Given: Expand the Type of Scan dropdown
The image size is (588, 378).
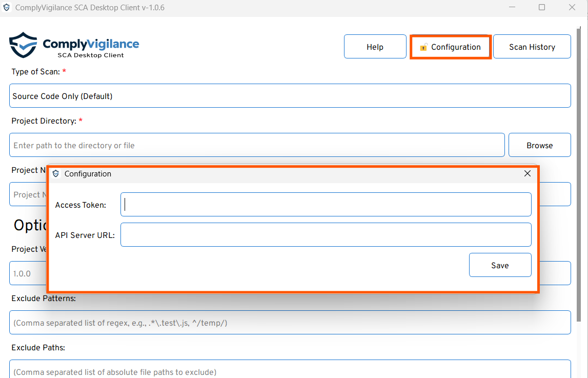Looking at the screenshot, I should pos(290,96).
